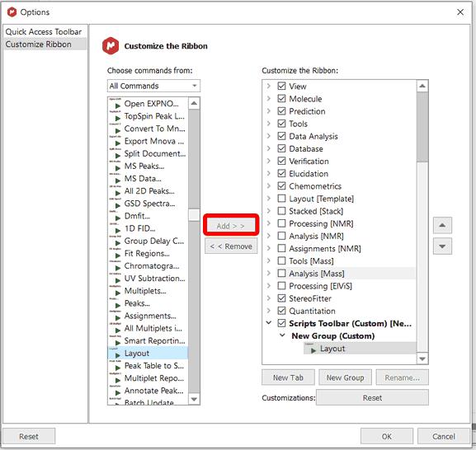
Task: Click the < < Remove button
Action: tap(231, 246)
